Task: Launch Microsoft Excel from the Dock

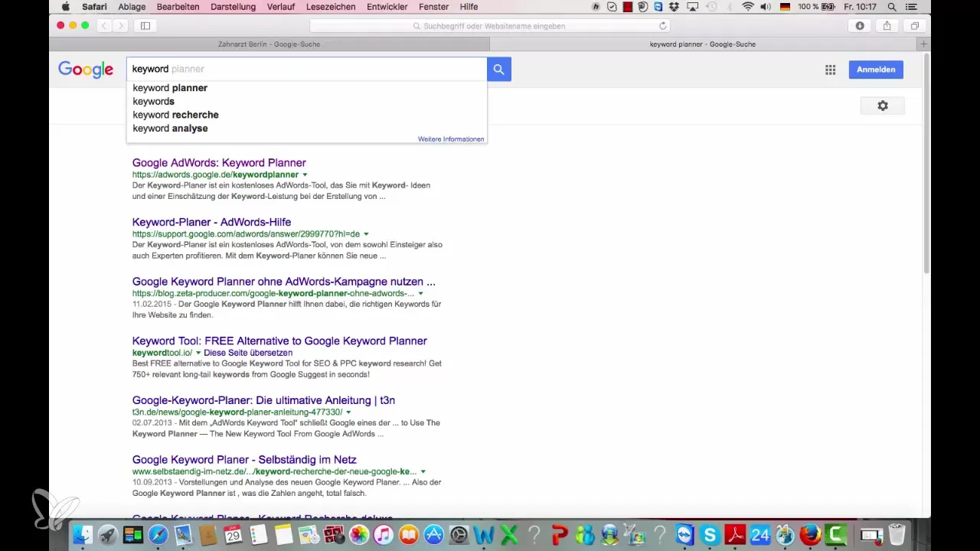Action: click(x=509, y=535)
